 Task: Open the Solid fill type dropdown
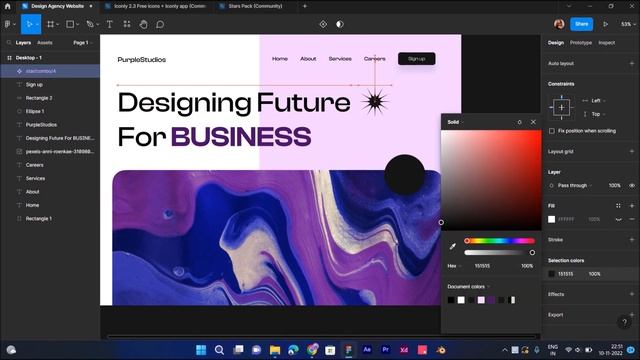click(456, 122)
